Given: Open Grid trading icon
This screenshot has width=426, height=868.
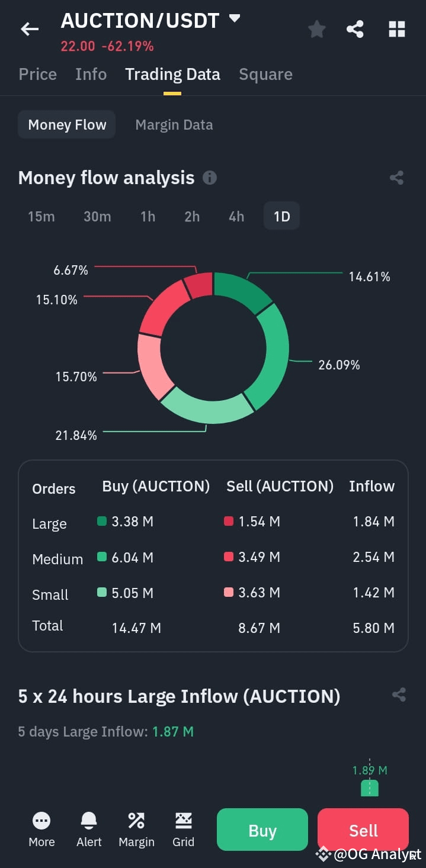Looking at the screenshot, I should (x=184, y=820).
